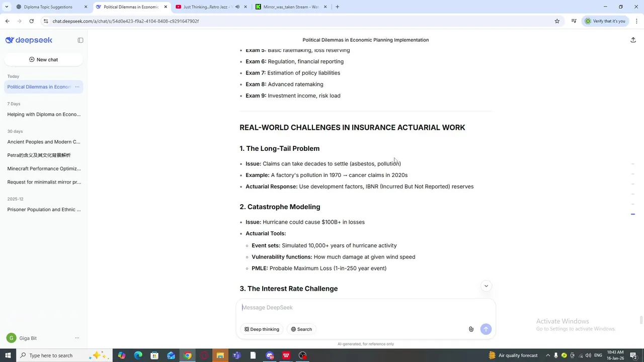
Task: Click the PMLE: Probable Maximum Loss line
Action: pyautogui.click(x=319, y=268)
